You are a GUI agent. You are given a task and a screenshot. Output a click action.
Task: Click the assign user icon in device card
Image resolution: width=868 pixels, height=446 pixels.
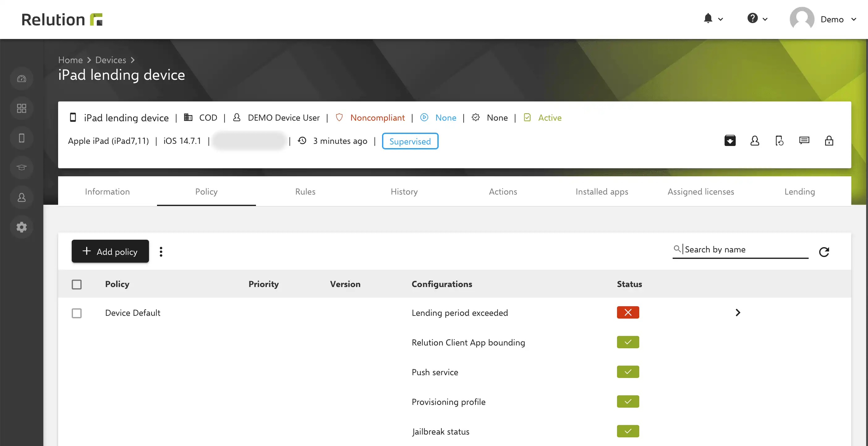coord(755,141)
